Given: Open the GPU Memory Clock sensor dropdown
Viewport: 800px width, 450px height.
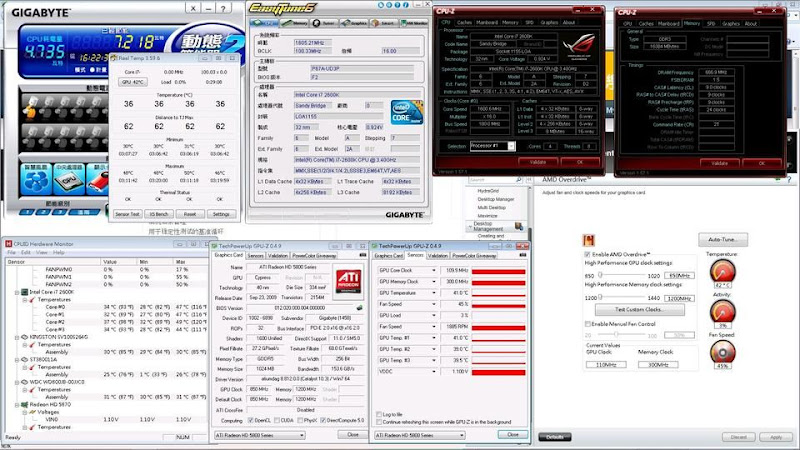Looking at the screenshot, I should click(x=434, y=282).
